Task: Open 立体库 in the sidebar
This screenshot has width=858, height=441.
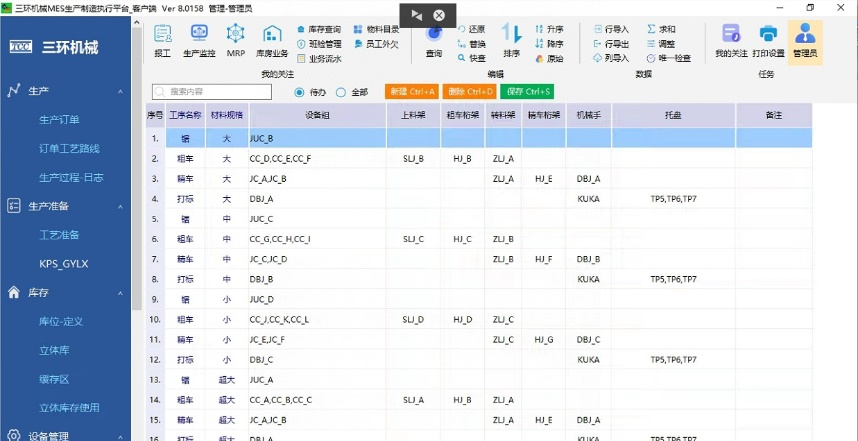Action: tap(54, 351)
